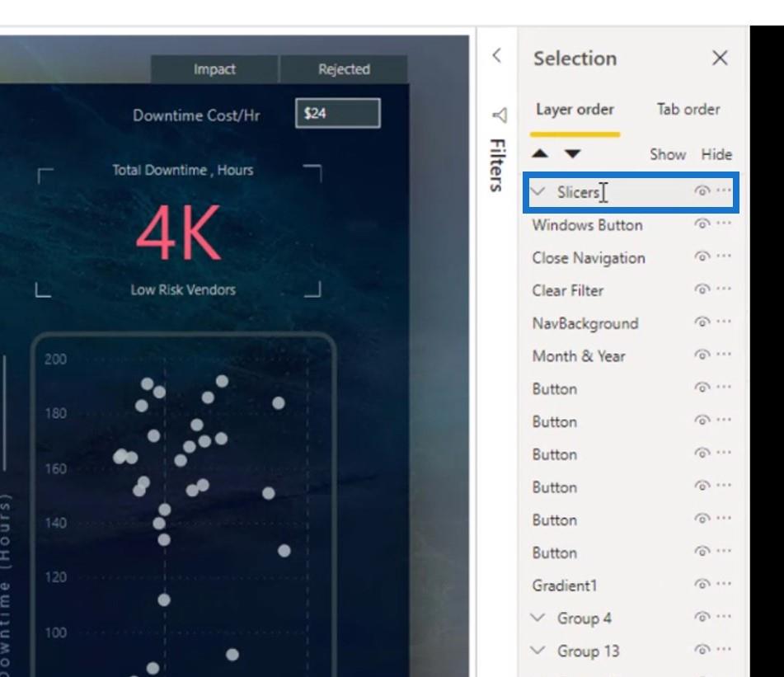
Task: Expand the Group 13 chevron
Action: (x=538, y=650)
